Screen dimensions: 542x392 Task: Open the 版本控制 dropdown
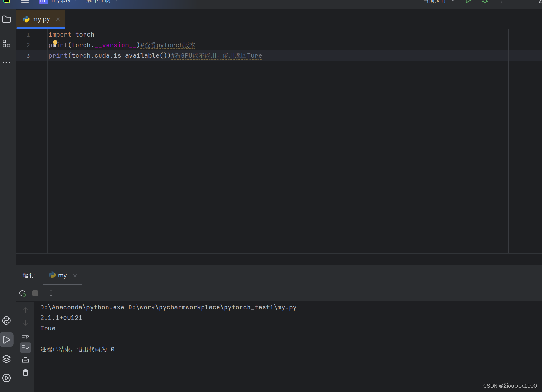(101, 2)
